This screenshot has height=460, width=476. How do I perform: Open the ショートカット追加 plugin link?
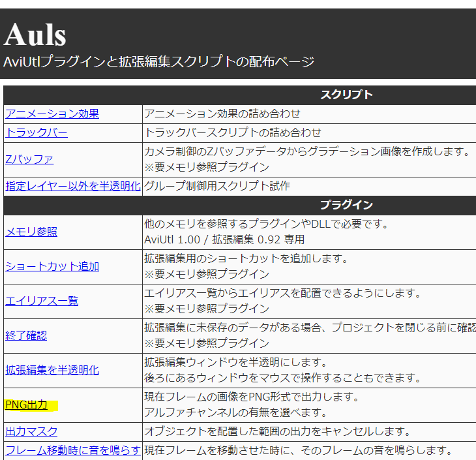click(52, 267)
